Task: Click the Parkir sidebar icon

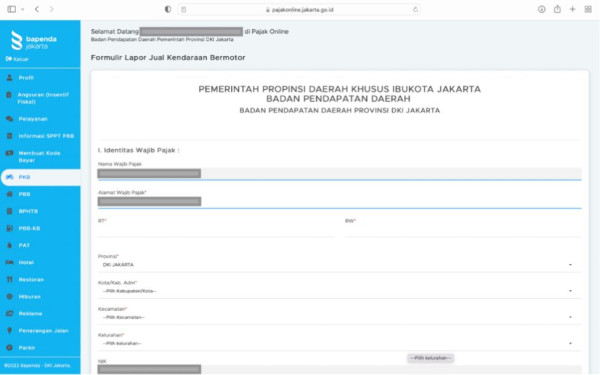Action: [10, 347]
